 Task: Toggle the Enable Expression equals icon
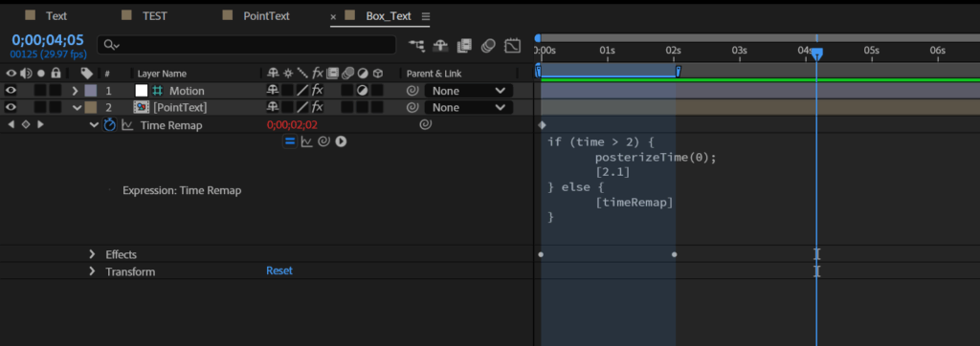point(290,141)
